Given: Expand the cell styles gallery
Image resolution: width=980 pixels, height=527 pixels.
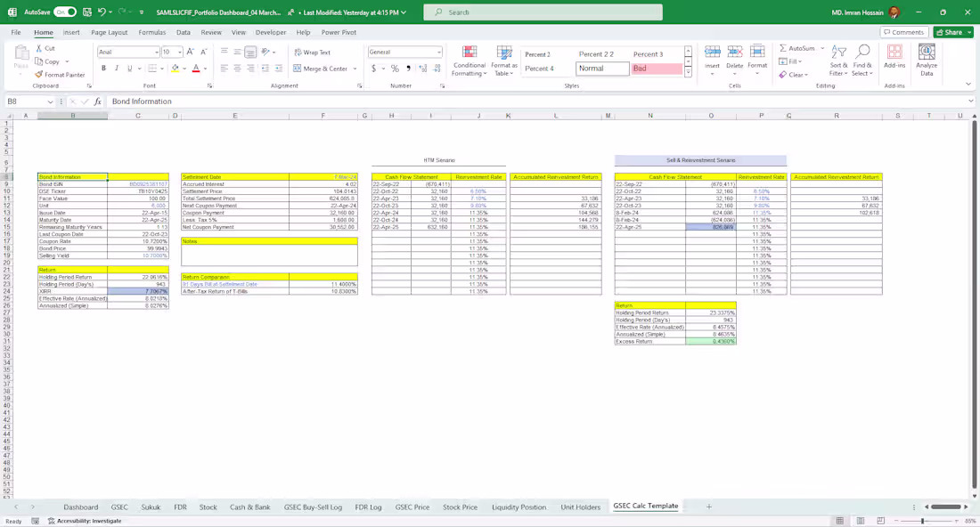Looking at the screenshot, I should 688,72.
